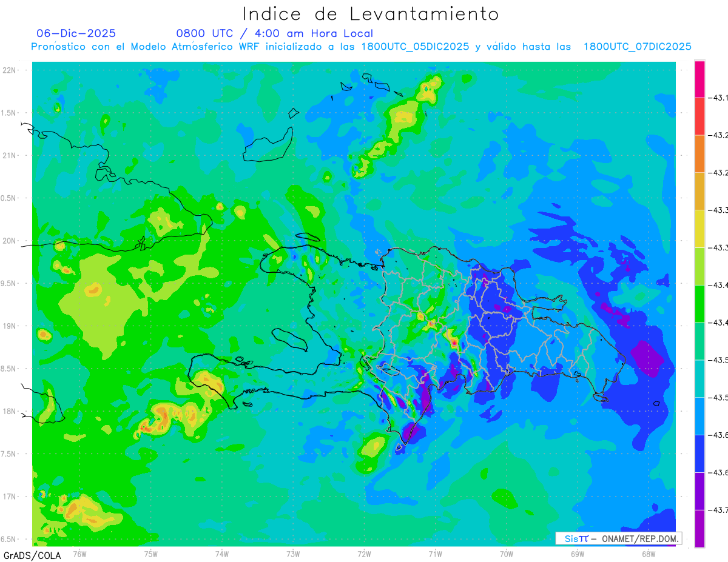Image resolution: width=728 pixels, height=562 pixels.
Task: Click the '72W' longitude label
Action: (x=364, y=554)
